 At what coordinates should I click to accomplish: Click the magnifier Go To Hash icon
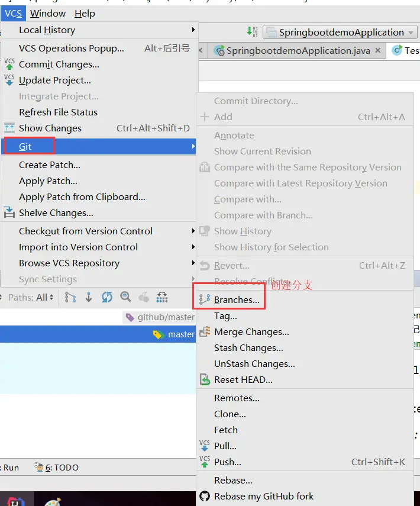click(x=125, y=297)
